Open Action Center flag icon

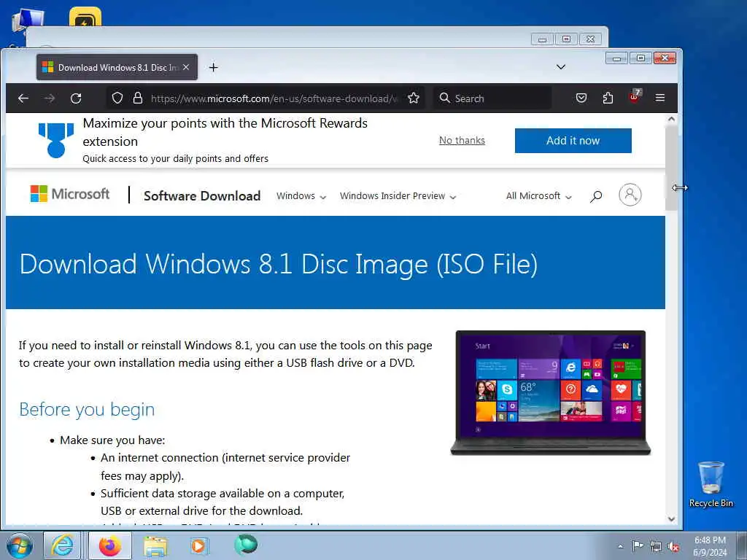click(638, 545)
